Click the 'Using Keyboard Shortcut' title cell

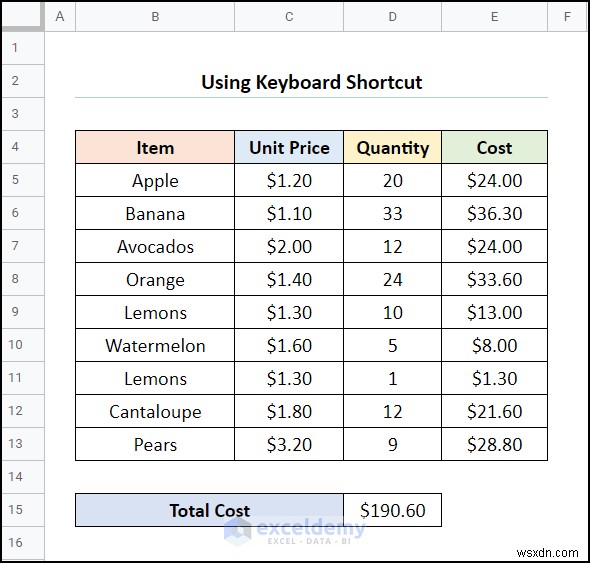click(311, 81)
